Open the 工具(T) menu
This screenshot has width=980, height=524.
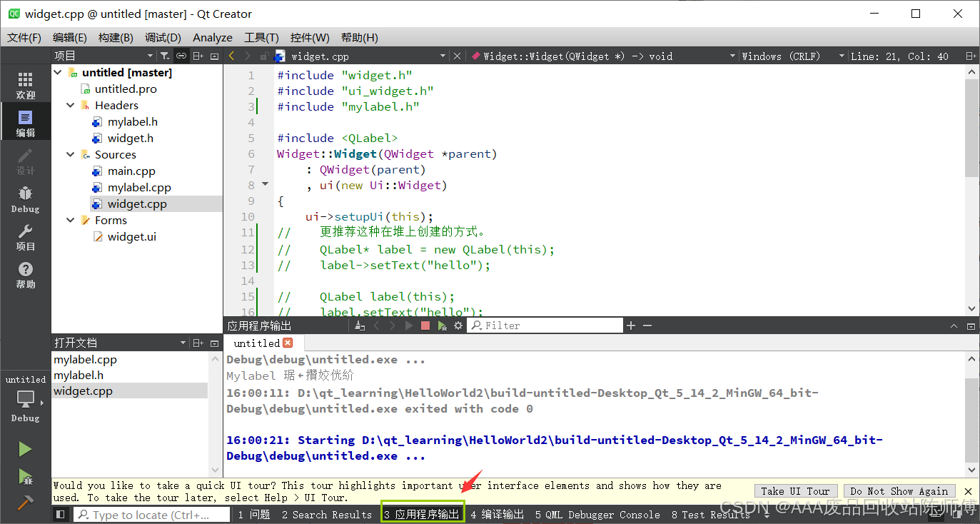261,37
